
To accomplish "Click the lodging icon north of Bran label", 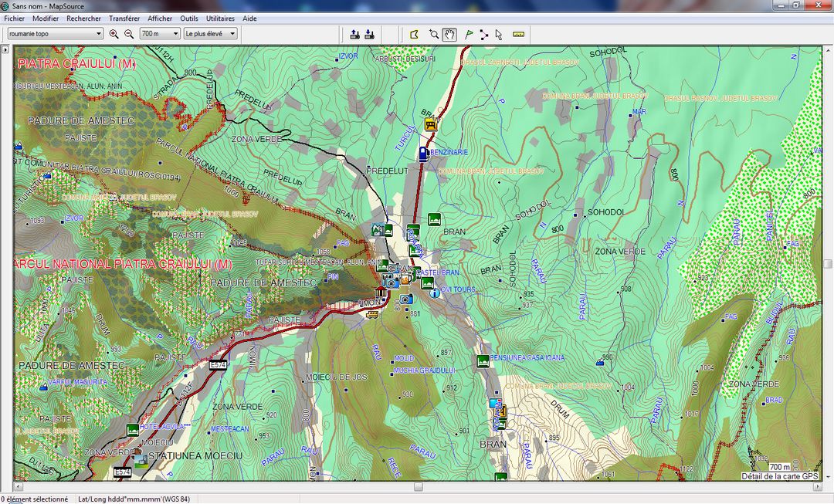I will point(435,219).
